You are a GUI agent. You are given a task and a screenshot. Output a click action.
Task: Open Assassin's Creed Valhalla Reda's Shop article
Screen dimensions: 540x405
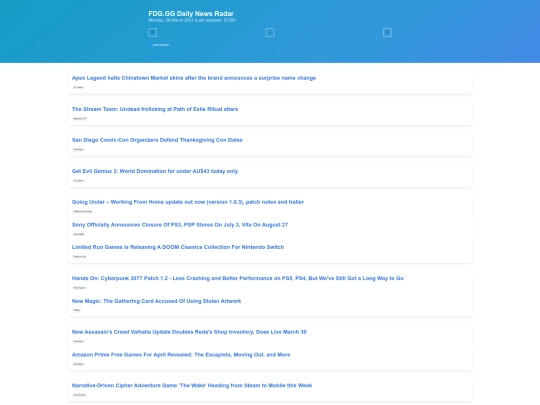[x=189, y=332]
